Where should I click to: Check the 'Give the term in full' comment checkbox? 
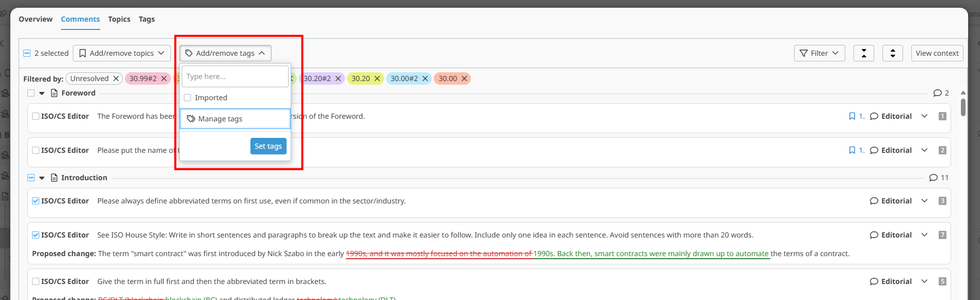(x=36, y=281)
